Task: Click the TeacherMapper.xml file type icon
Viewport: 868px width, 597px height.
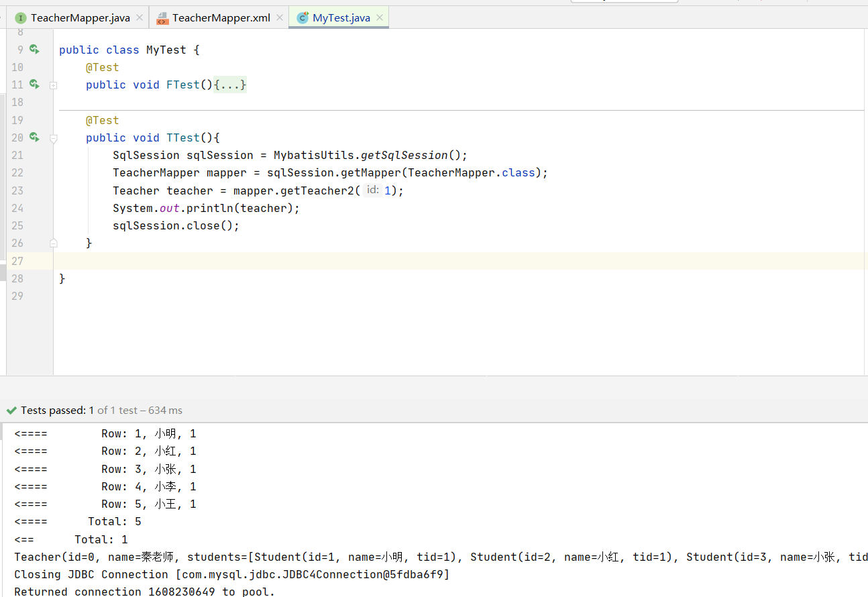Action: (162, 18)
